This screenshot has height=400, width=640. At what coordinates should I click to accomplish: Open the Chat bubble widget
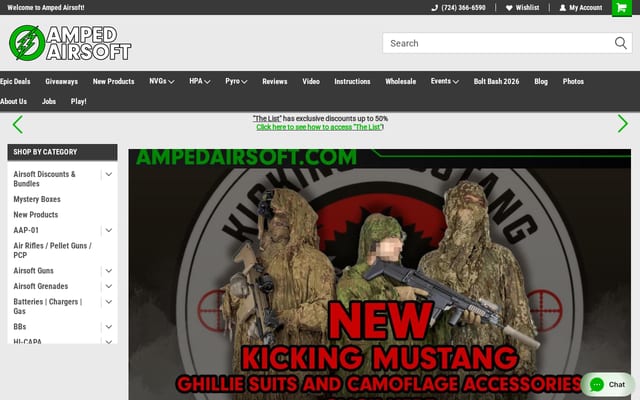tap(608, 384)
